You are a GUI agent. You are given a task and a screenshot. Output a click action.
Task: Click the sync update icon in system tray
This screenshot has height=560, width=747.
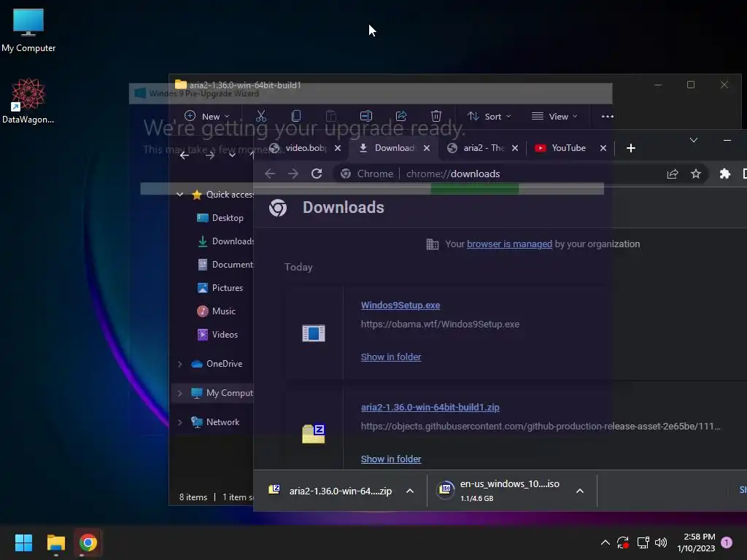pyautogui.click(x=623, y=542)
